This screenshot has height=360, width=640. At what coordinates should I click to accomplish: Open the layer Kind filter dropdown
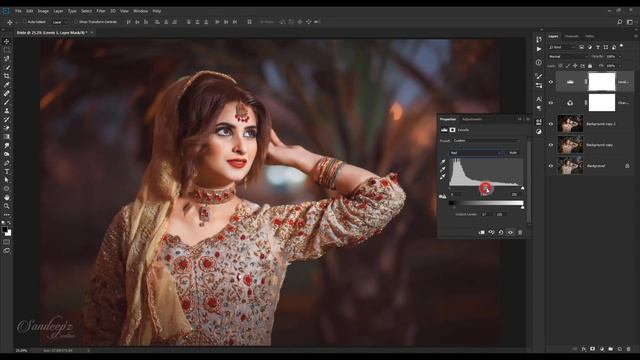[x=562, y=47]
